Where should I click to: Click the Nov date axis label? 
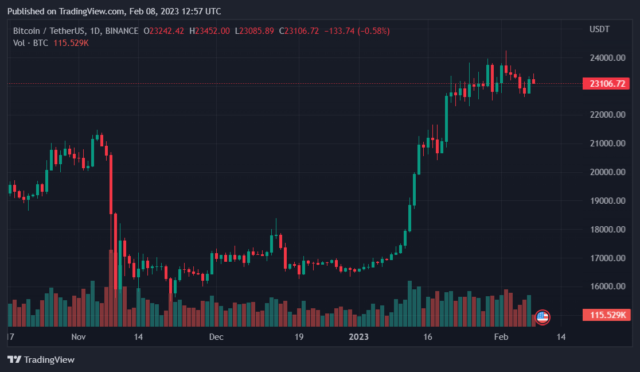(78, 337)
